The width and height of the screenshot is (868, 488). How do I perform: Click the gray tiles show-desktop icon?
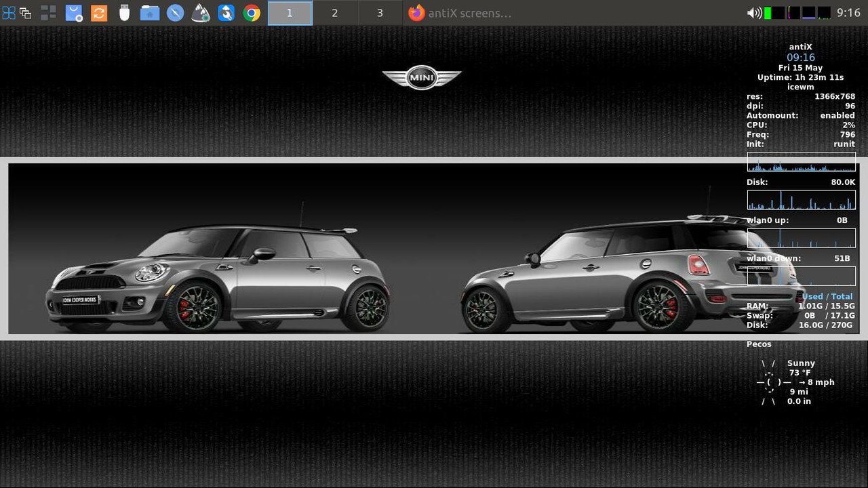(49, 13)
